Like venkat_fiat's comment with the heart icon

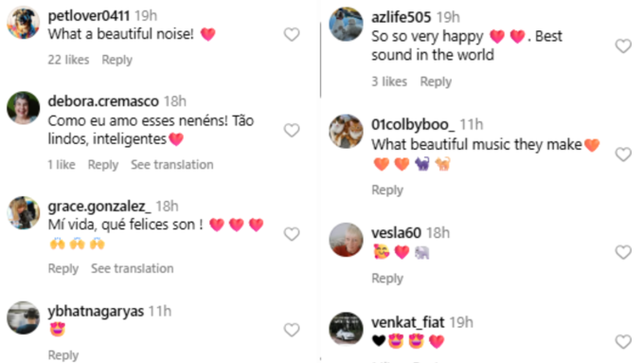pyautogui.click(x=623, y=341)
